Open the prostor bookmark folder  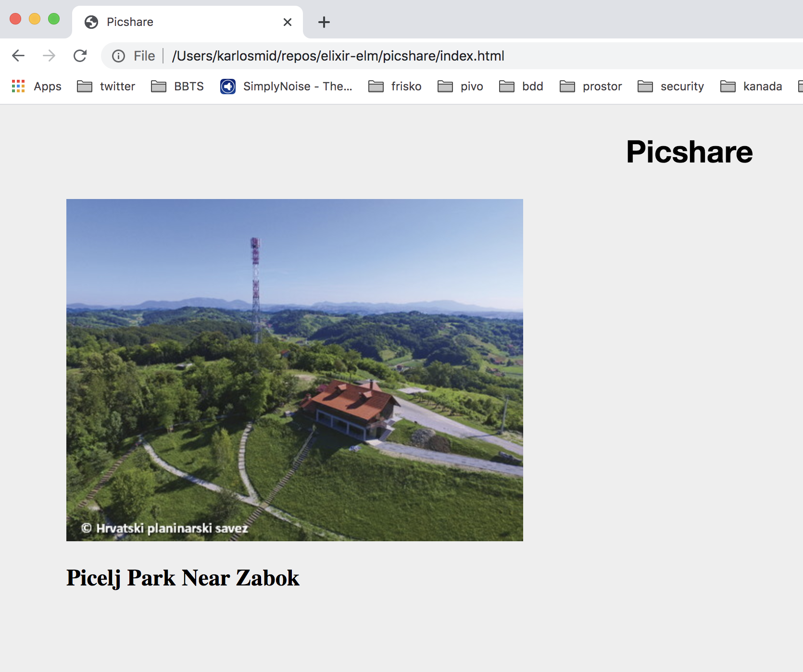click(591, 87)
